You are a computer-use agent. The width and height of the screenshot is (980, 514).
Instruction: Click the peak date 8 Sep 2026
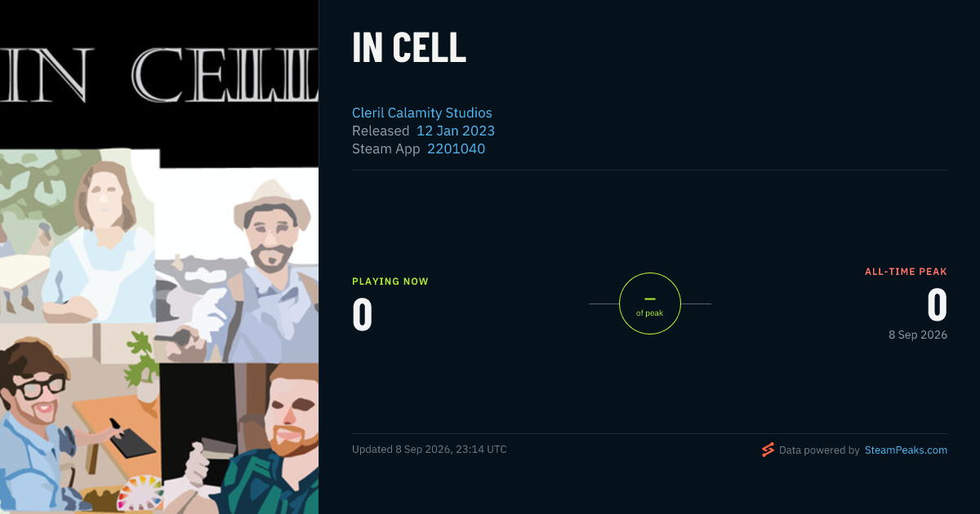[918, 335]
